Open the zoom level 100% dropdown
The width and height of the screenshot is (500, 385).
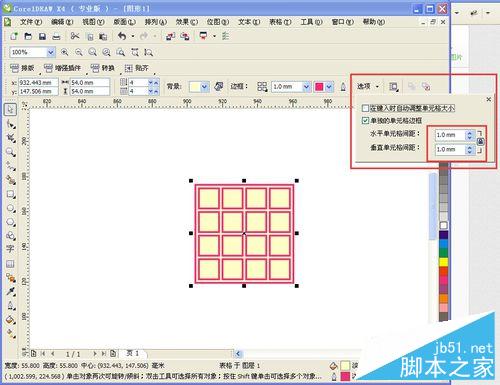51,52
